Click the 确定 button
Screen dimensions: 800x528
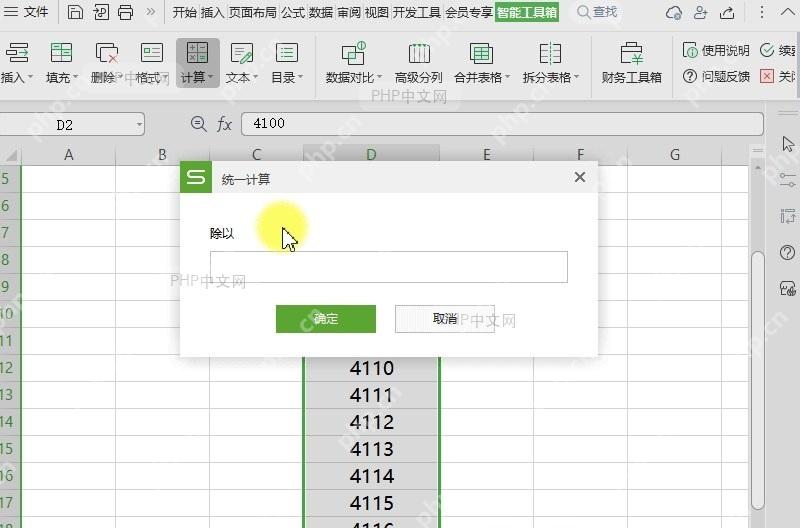[x=326, y=319]
